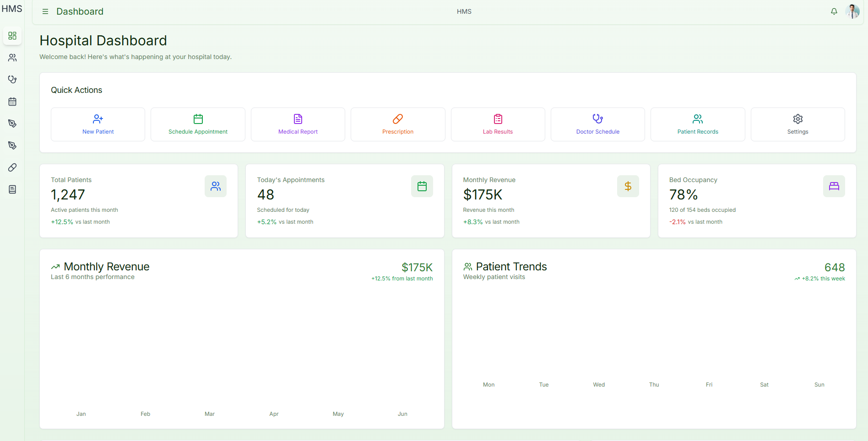
Task: Click the Jan label on revenue chart
Action: [81, 414]
